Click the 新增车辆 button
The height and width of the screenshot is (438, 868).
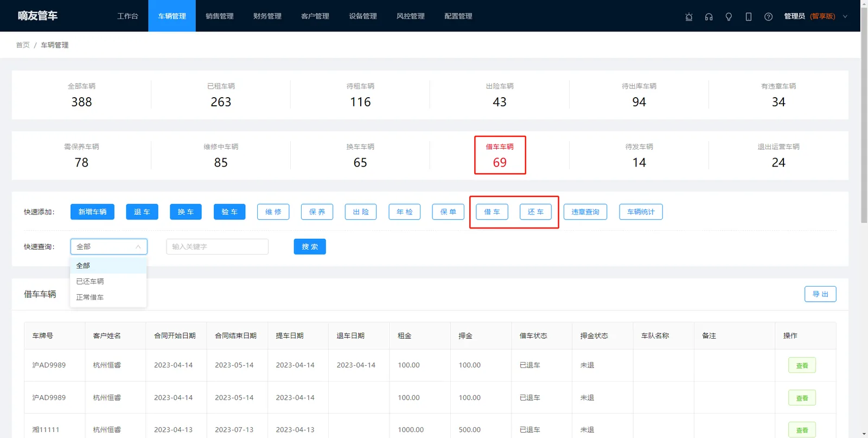[x=92, y=212]
